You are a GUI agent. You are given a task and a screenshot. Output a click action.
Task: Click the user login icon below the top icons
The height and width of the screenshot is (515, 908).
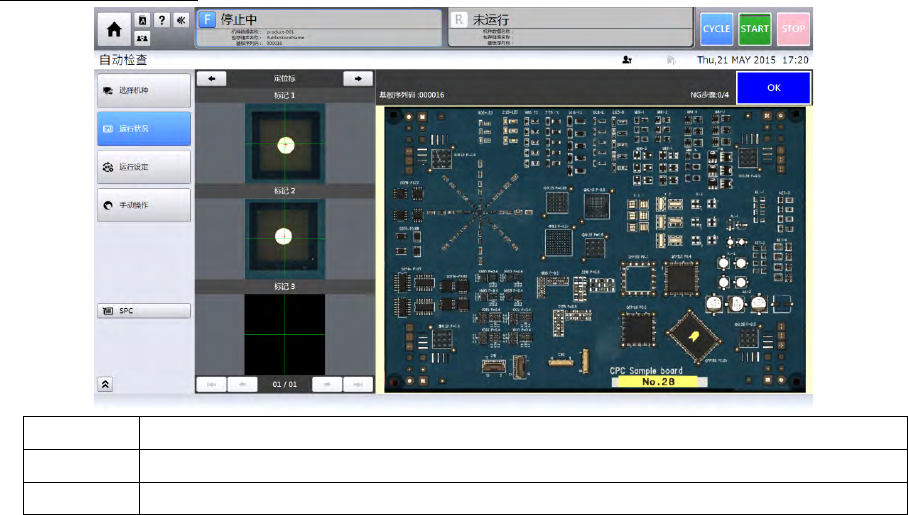[142, 39]
